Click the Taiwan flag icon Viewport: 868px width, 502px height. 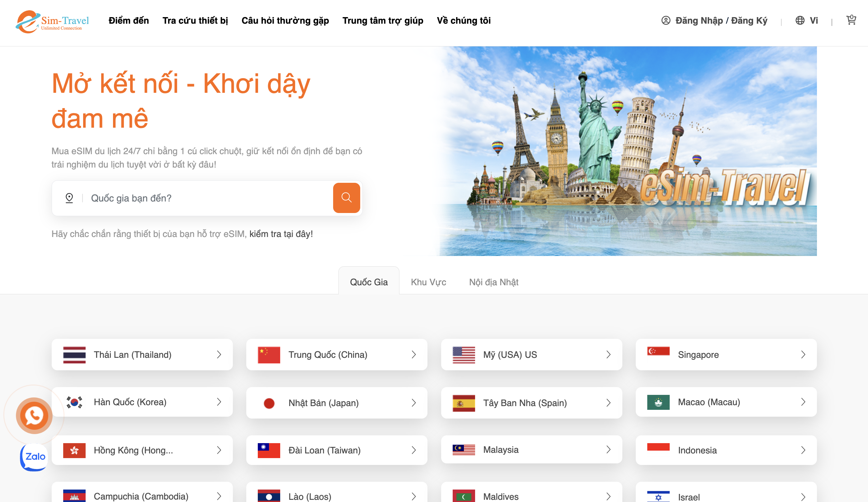tap(269, 450)
